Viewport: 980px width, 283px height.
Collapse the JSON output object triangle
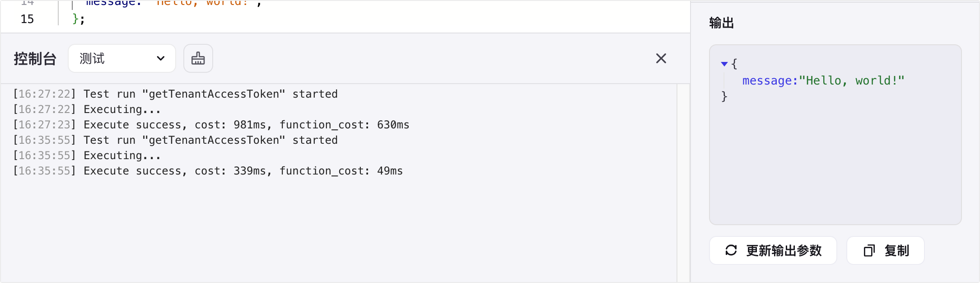tap(724, 64)
